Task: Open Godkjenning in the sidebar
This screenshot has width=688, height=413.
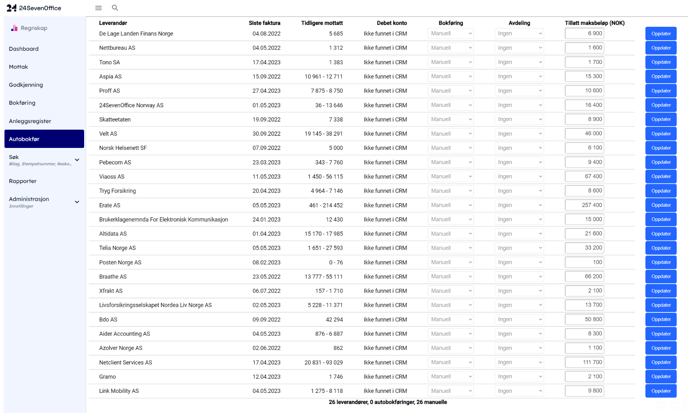Action: [x=26, y=85]
